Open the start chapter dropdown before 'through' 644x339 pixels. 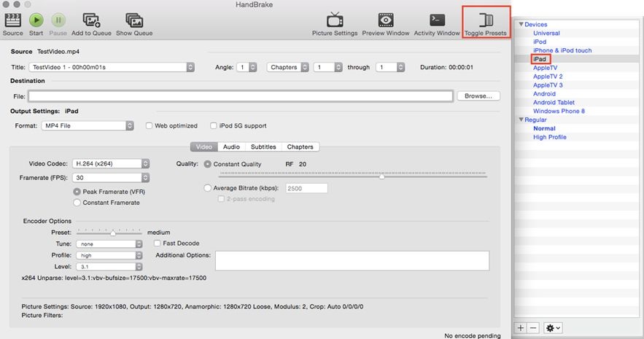pos(327,67)
